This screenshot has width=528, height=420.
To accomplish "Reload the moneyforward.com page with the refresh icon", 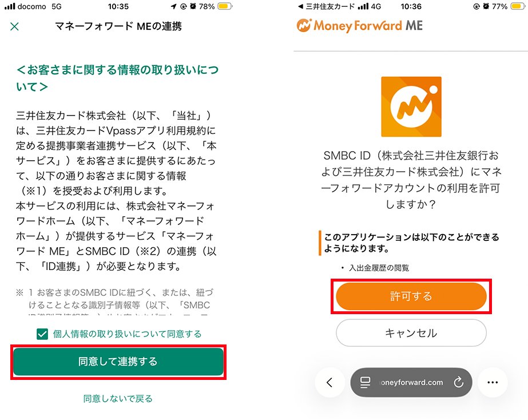I will click(x=458, y=382).
